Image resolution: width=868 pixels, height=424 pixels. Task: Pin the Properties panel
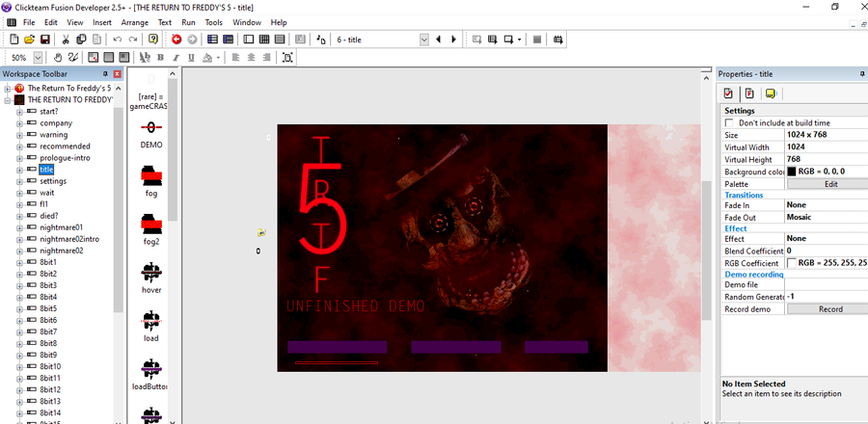click(862, 73)
